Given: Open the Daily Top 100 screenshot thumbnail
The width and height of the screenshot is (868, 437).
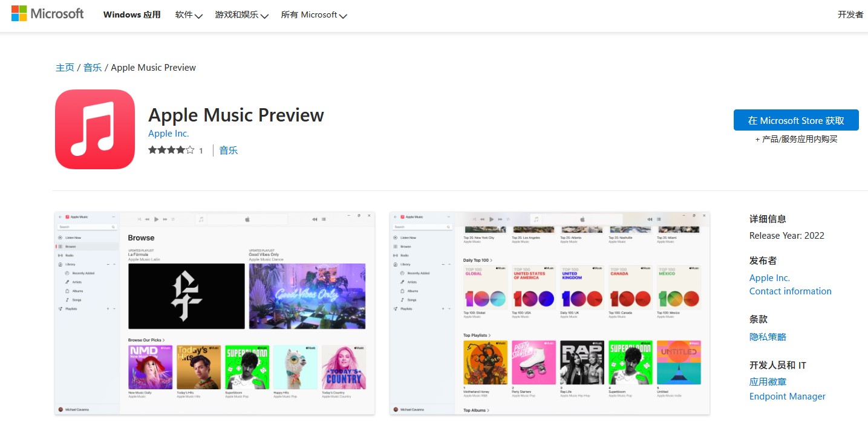Looking at the screenshot, I should 549,313.
